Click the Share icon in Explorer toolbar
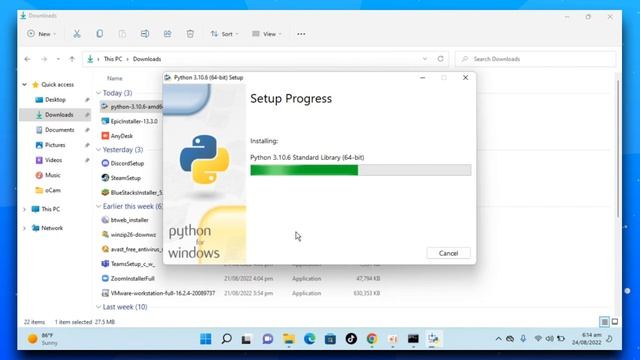 pos(167,34)
